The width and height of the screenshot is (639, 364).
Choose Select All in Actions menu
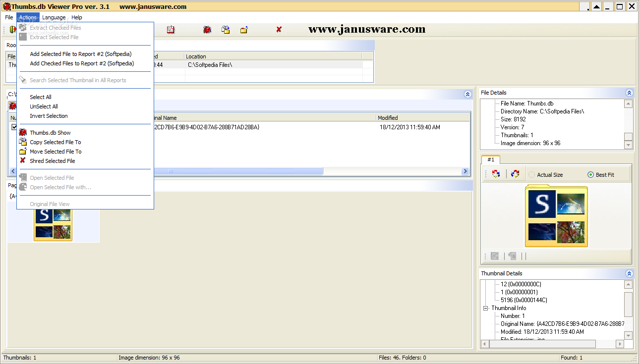click(x=85, y=97)
